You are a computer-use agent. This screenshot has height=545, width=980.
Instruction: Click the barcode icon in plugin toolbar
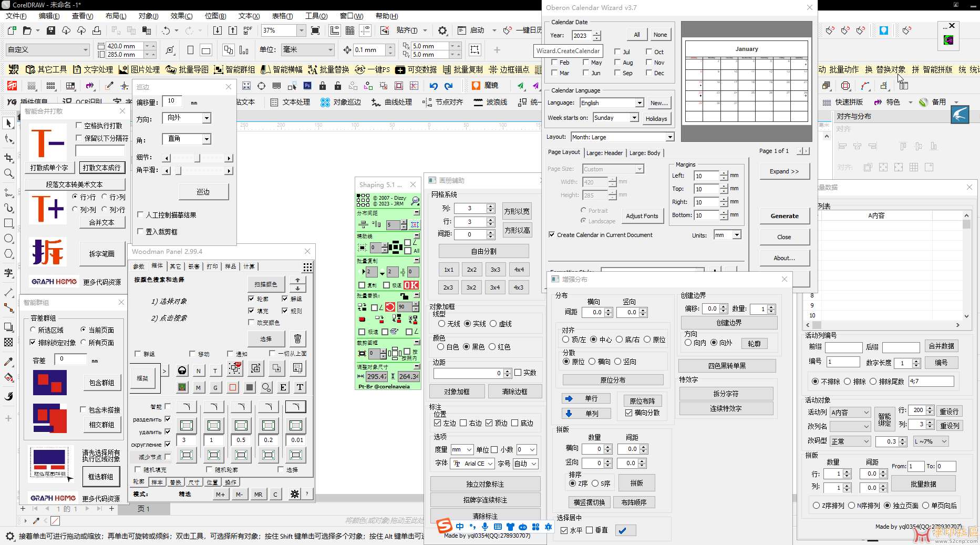[x=276, y=86]
